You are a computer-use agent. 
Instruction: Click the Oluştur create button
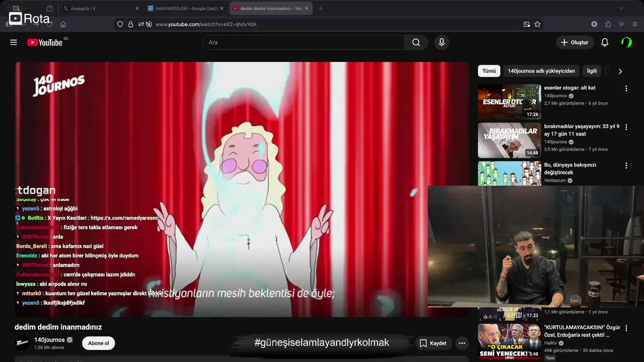tap(575, 42)
